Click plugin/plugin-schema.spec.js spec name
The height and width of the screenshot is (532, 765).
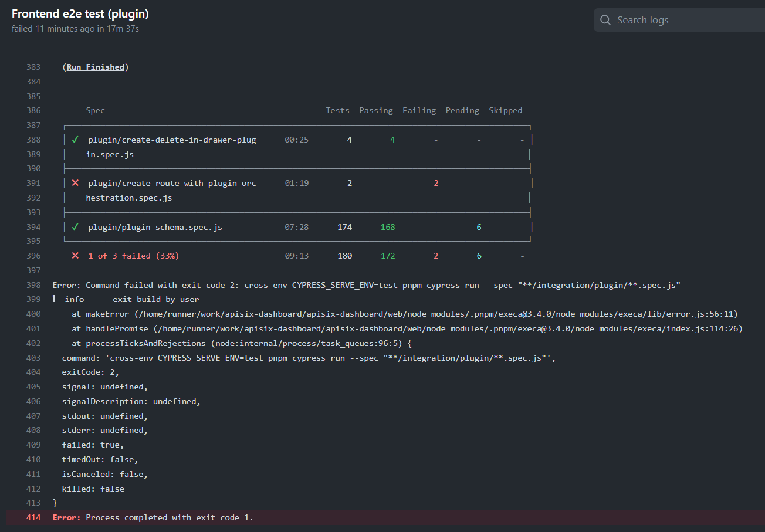pos(155,227)
